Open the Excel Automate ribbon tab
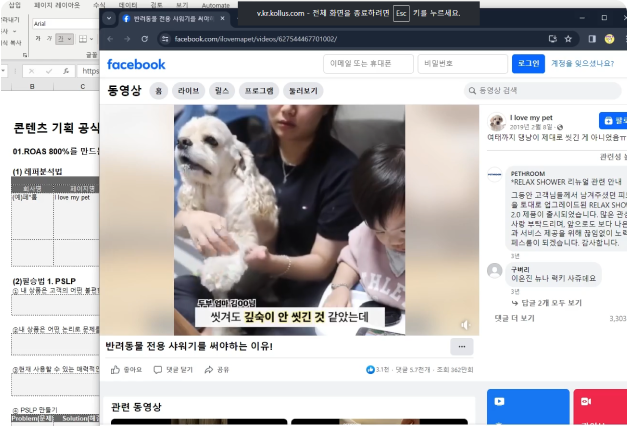The image size is (627, 426). pyautogui.click(x=216, y=5)
